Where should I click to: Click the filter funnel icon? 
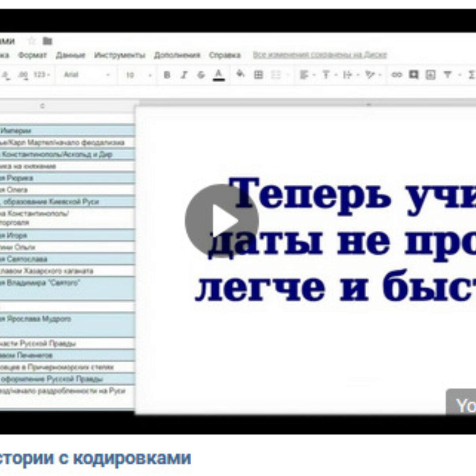(447, 75)
